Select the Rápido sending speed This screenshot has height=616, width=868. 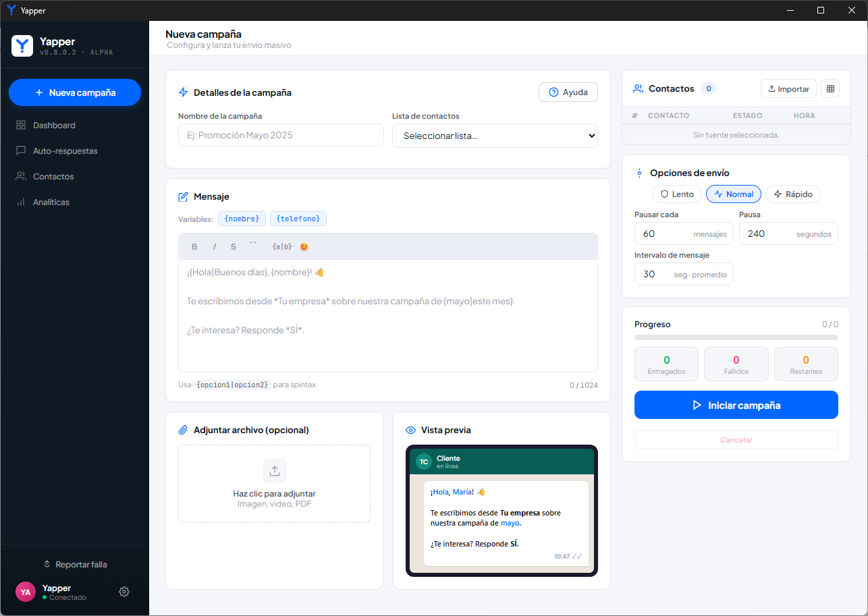793,194
